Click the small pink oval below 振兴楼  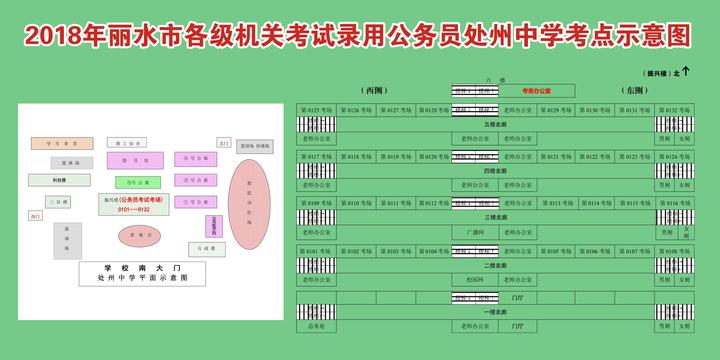(140, 236)
